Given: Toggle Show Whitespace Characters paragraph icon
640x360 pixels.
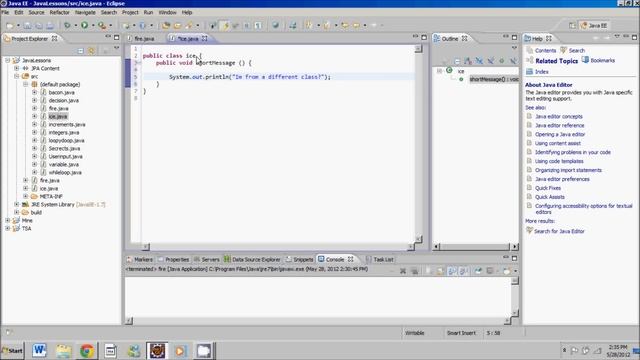Looking at the screenshot, I should (x=258, y=25).
